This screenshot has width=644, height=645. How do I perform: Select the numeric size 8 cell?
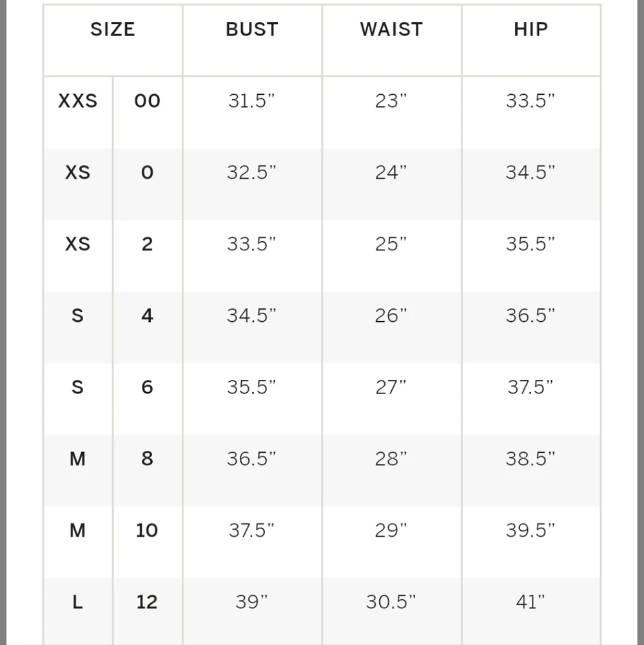pos(147,459)
